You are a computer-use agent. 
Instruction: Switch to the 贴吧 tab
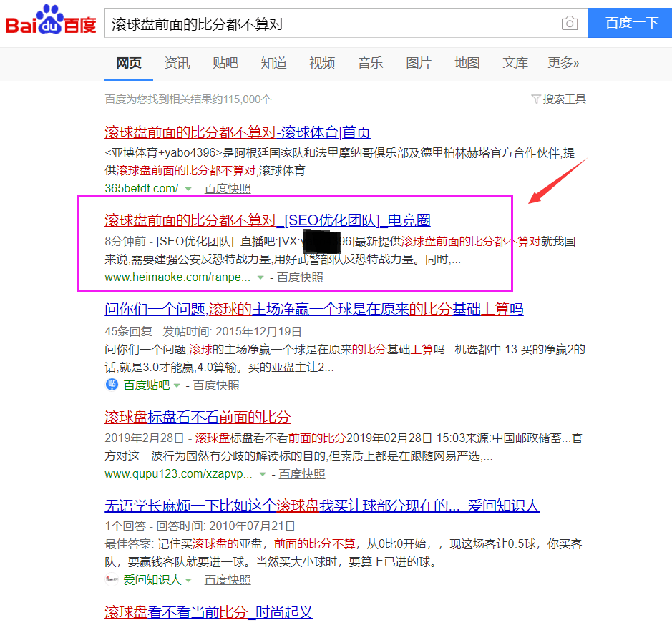click(x=225, y=63)
